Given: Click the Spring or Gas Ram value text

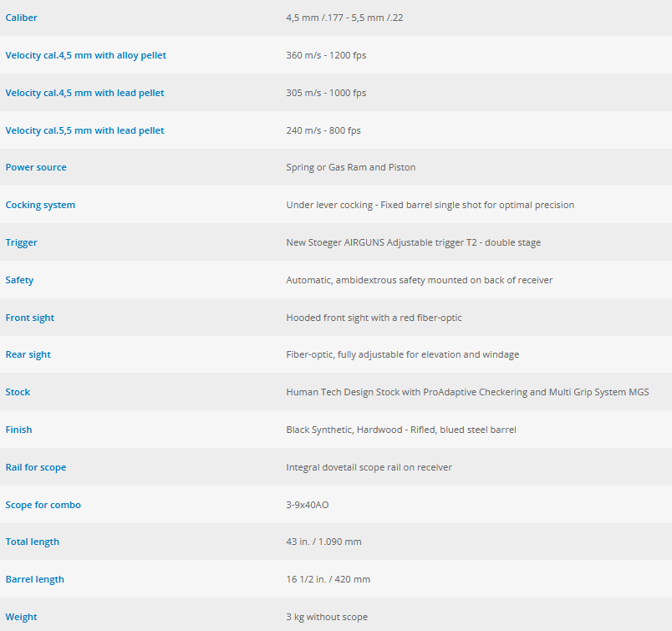Looking at the screenshot, I should pyautogui.click(x=350, y=167).
